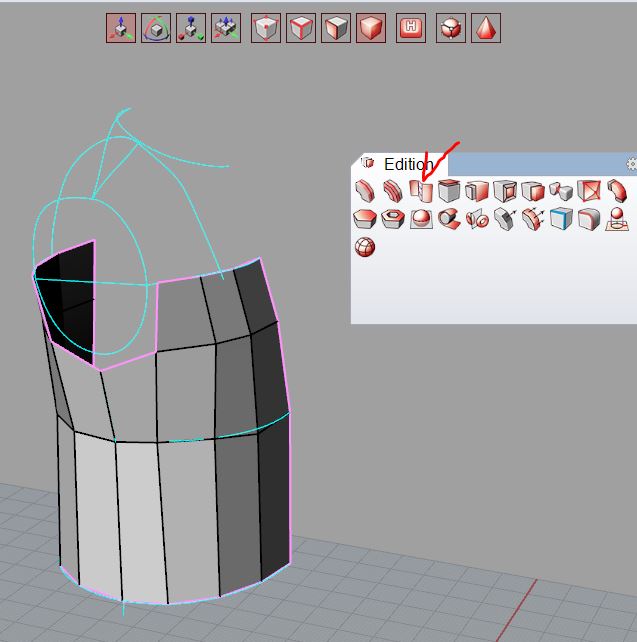Click the red cone icon in top toolbar
The width and height of the screenshot is (637, 642).
coord(485,28)
